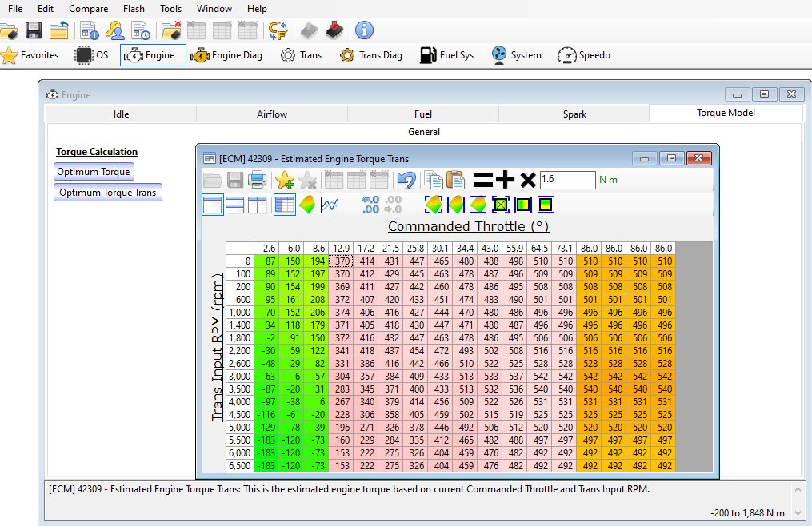Open calibration details document info icon
The width and height of the screenshot is (812, 526).
click(x=90, y=30)
